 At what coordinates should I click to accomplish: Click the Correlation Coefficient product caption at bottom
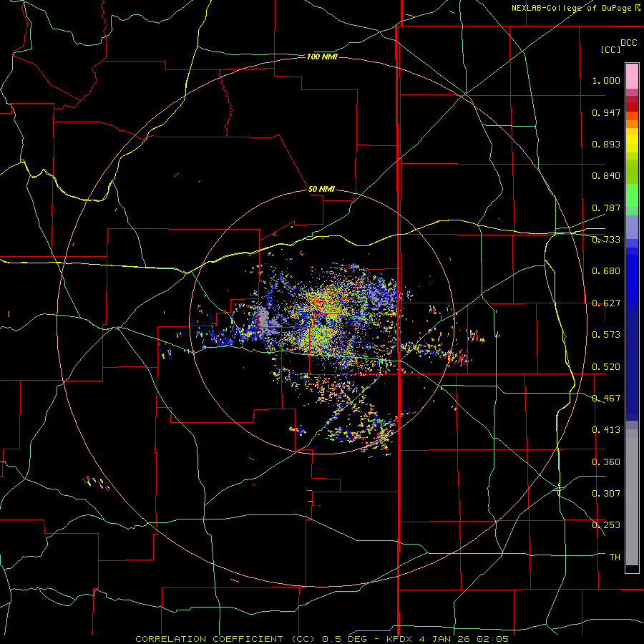(x=322, y=639)
